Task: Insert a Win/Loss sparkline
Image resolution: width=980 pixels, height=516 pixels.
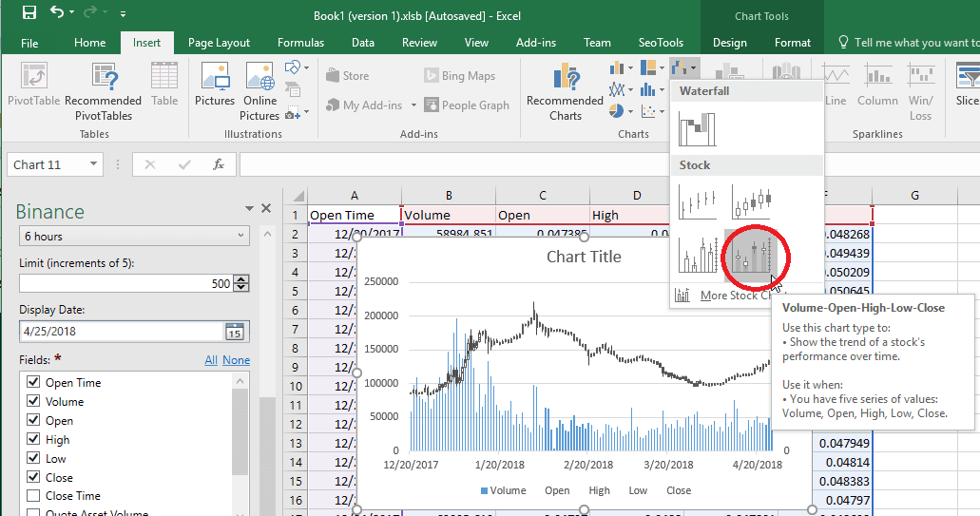Action: click(920, 92)
